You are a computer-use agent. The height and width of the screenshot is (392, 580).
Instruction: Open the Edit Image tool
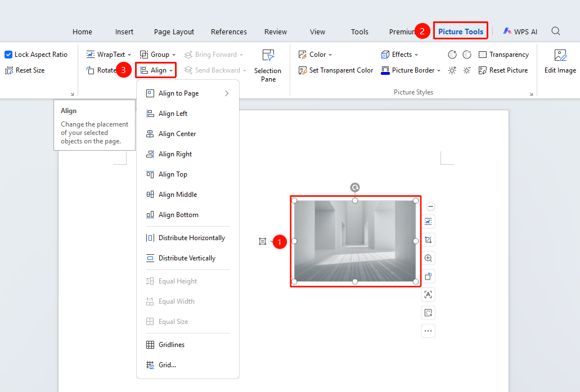[x=560, y=62]
